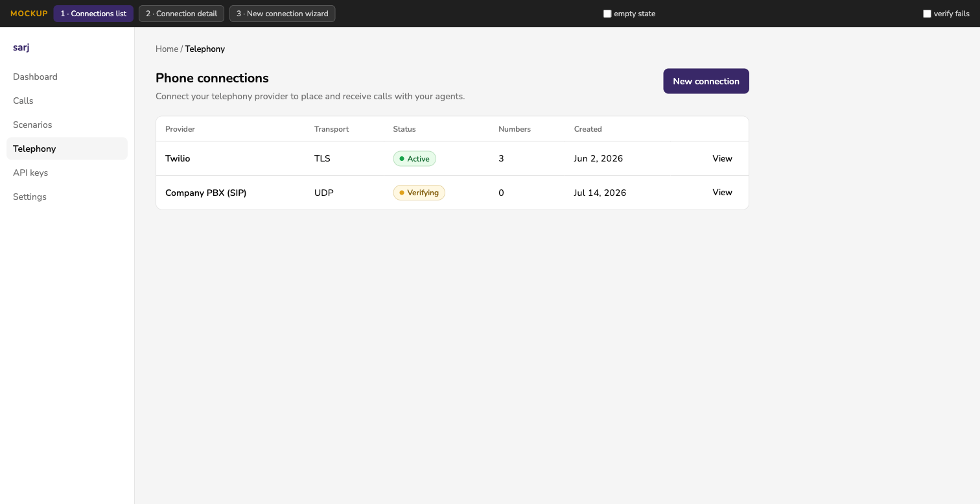View the Company PBX (SIP) connection
Image resolution: width=980 pixels, height=504 pixels.
coord(722,192)
